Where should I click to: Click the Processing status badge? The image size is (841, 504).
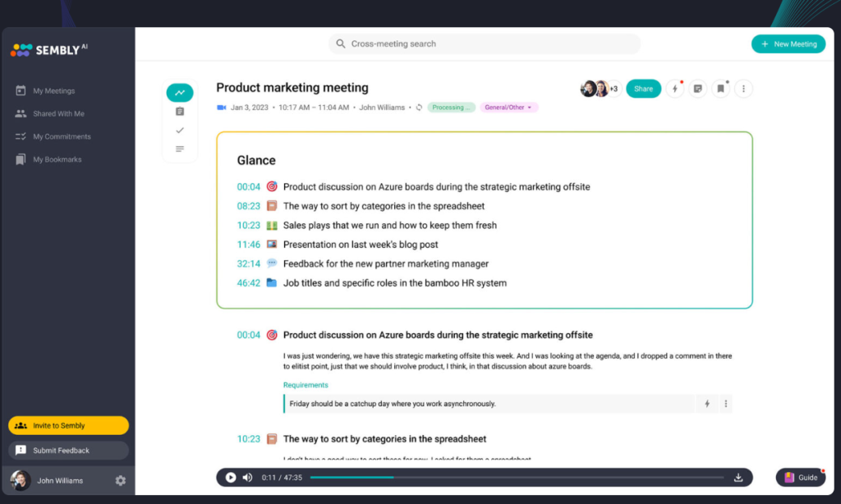[451, 108]
